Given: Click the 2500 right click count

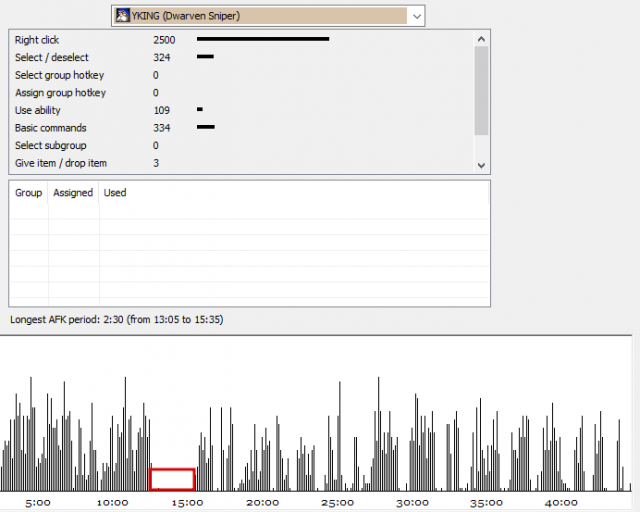Looking at the screenshot, I should 164,40.
